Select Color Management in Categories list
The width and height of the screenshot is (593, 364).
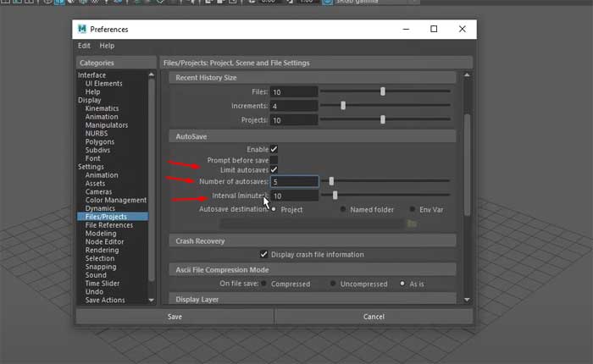point(116,200)
